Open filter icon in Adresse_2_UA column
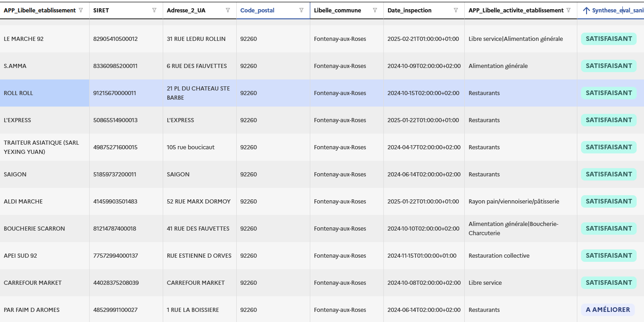This screenshot has height=322, width=644. (228, 10)
